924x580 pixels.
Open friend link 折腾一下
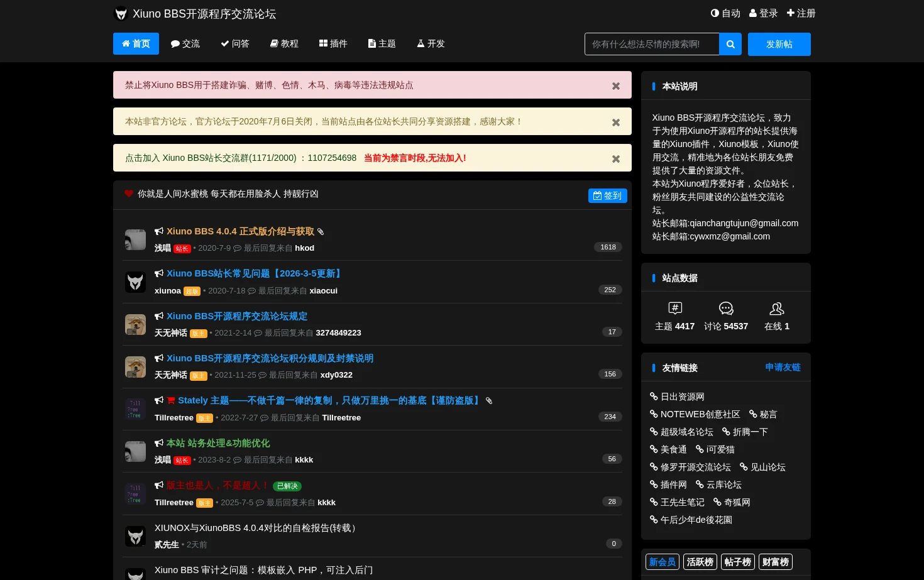(x=745, y=432)
